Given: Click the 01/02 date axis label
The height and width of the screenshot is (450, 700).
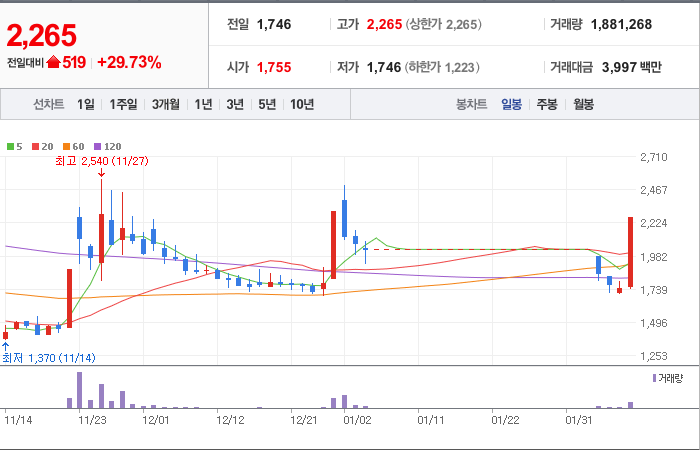Looking at the screenshot, I should [x=358, y=421].
